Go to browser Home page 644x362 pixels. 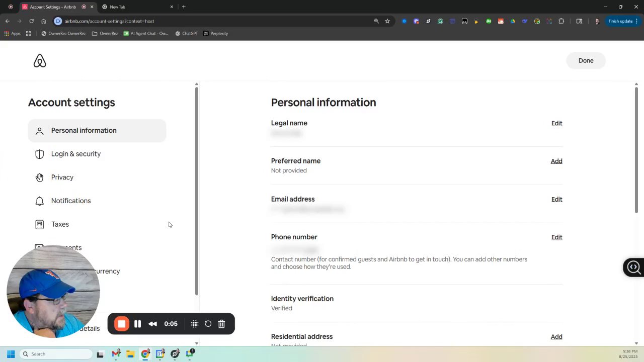[44, 21]
